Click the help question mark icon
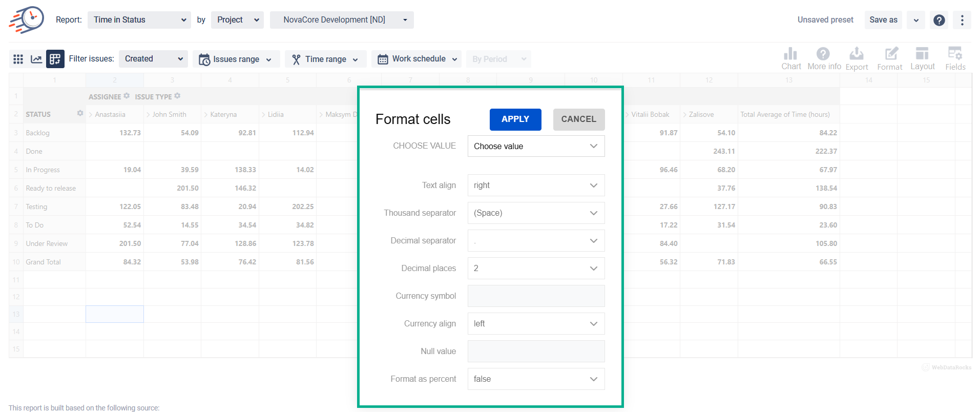 (939, 20)
